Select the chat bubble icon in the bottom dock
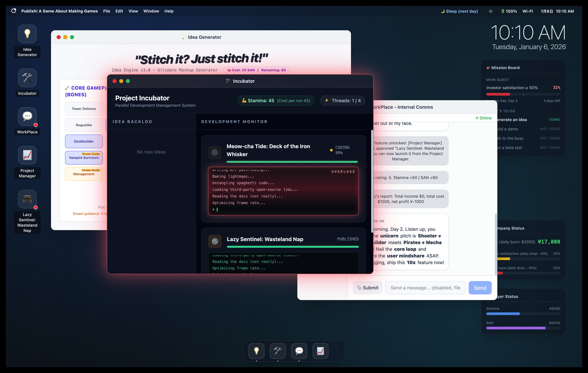This screenshot has height=373, width=588. 299,351
